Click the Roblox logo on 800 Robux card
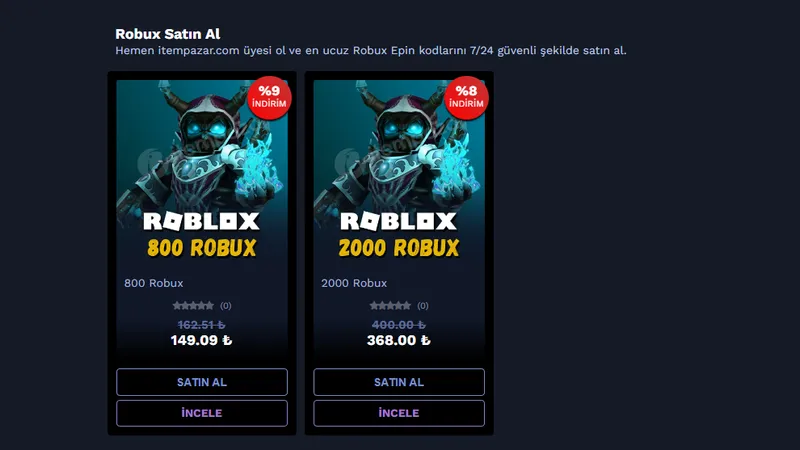800x450 pixels. (201, 221)
